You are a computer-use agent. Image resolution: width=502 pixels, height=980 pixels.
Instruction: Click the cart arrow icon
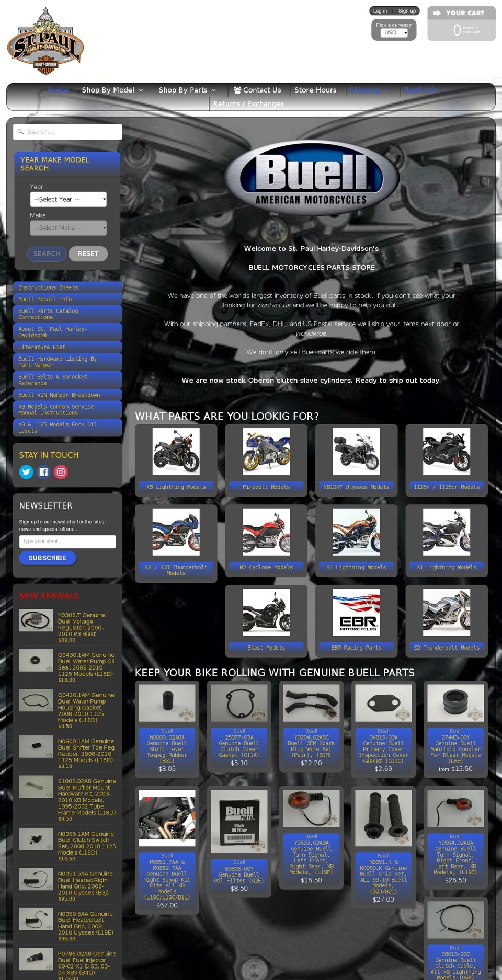tap(437, 13)
